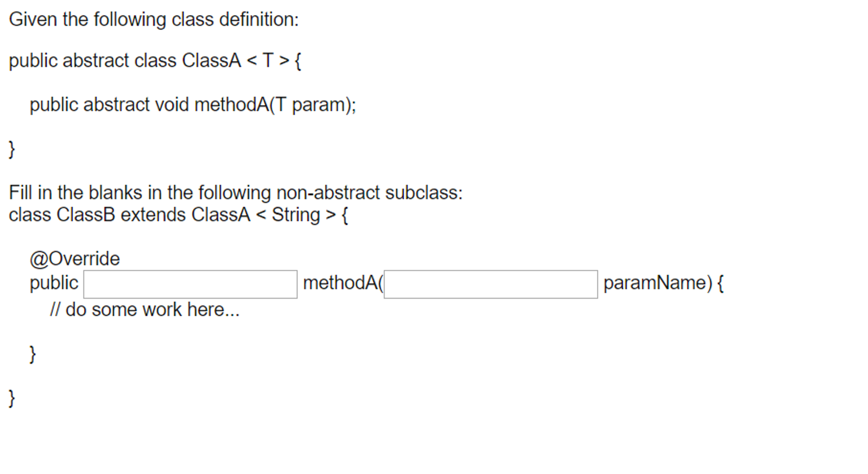
Task: Click the '// do some work here...' comment
Action: coord(145,309)
